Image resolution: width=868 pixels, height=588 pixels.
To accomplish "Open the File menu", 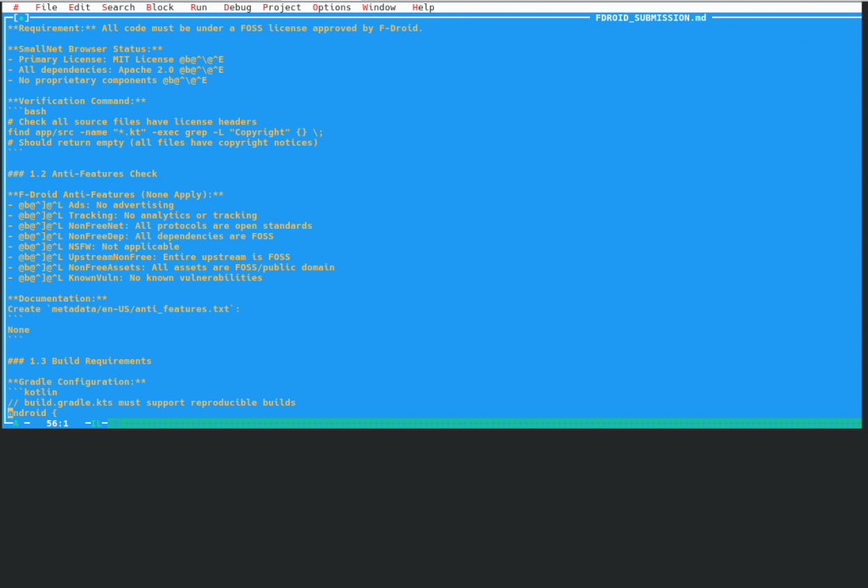I will pyautogui.click(x=46, y=7).
